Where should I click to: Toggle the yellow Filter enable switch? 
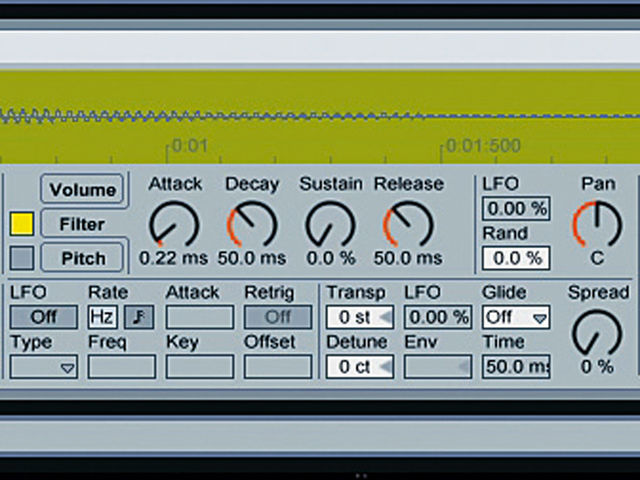(x=22, y=224)
